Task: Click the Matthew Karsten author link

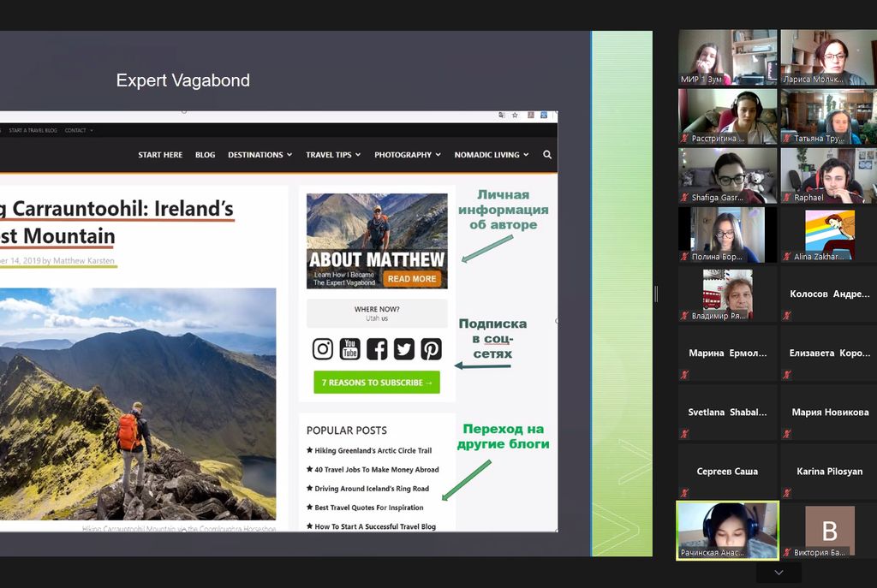Action: (x=83, y=260)
